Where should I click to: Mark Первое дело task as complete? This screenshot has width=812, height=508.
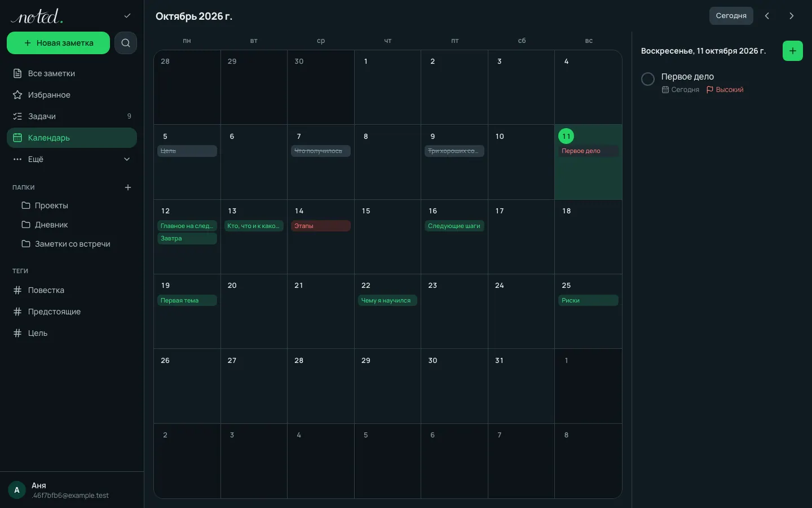(648, 79)
